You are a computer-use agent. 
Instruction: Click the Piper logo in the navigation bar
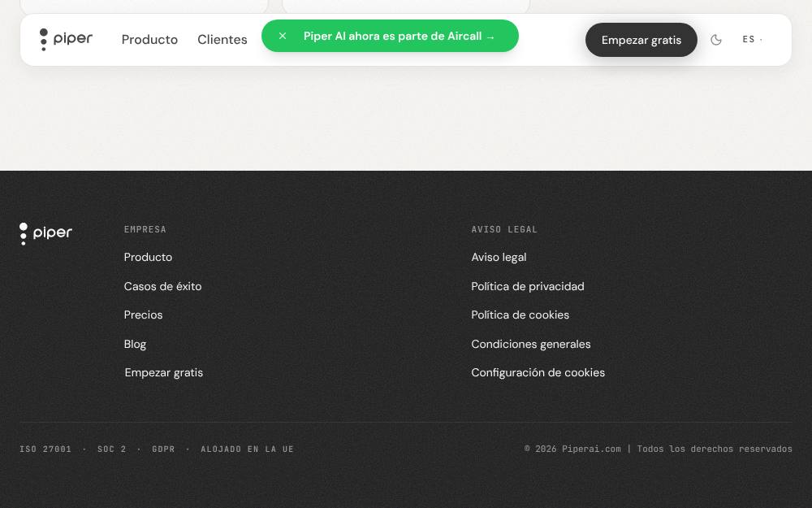pyautogui.click(x=66, y=39)
